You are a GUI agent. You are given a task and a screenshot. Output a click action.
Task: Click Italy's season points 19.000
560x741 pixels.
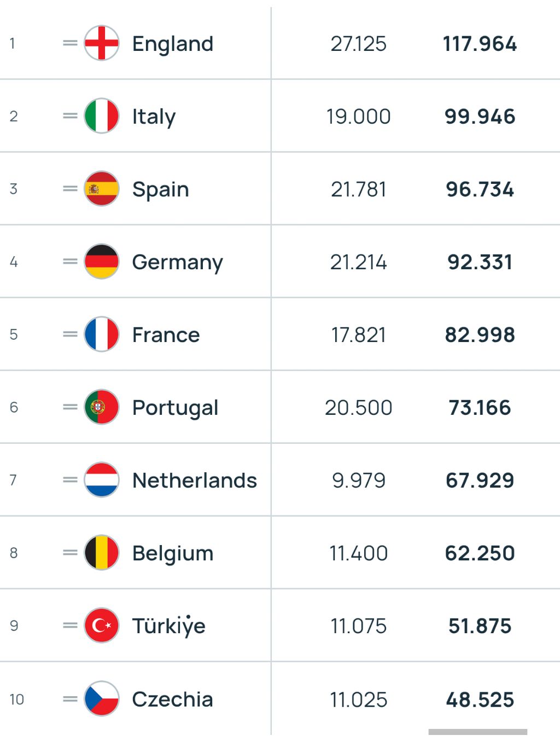pos(359,117)
